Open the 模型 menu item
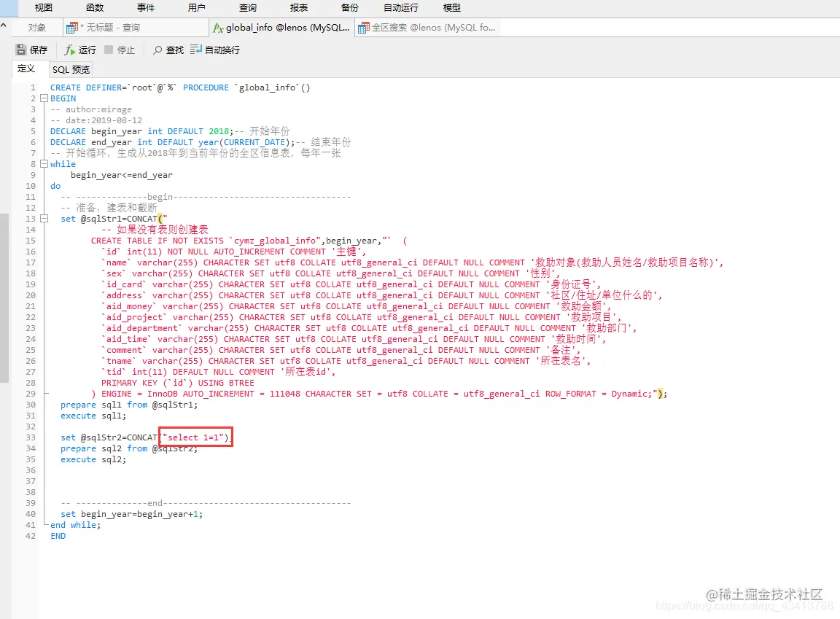The height and width of the screenshot is (619, 840). (x=451, y=7)
